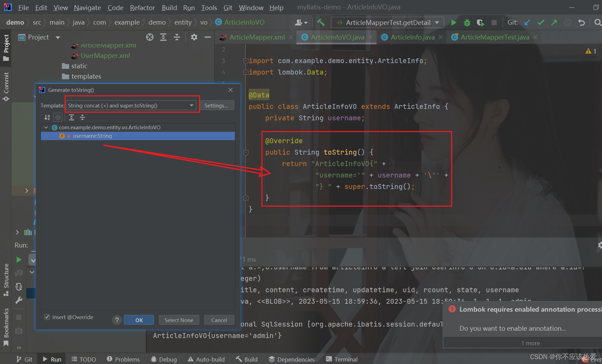Click the Git update blue arrow icon
The image size is (602, 364).
527,22
